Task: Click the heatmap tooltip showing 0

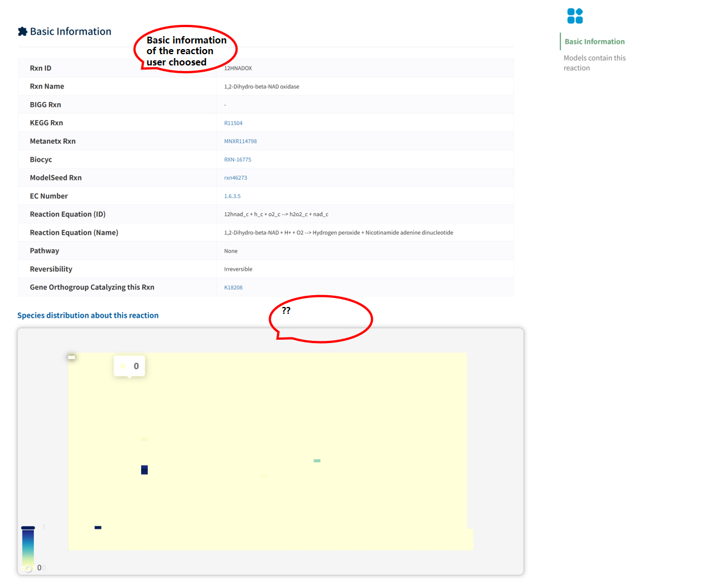Action: pyautogui.click(x=130, y=366)
